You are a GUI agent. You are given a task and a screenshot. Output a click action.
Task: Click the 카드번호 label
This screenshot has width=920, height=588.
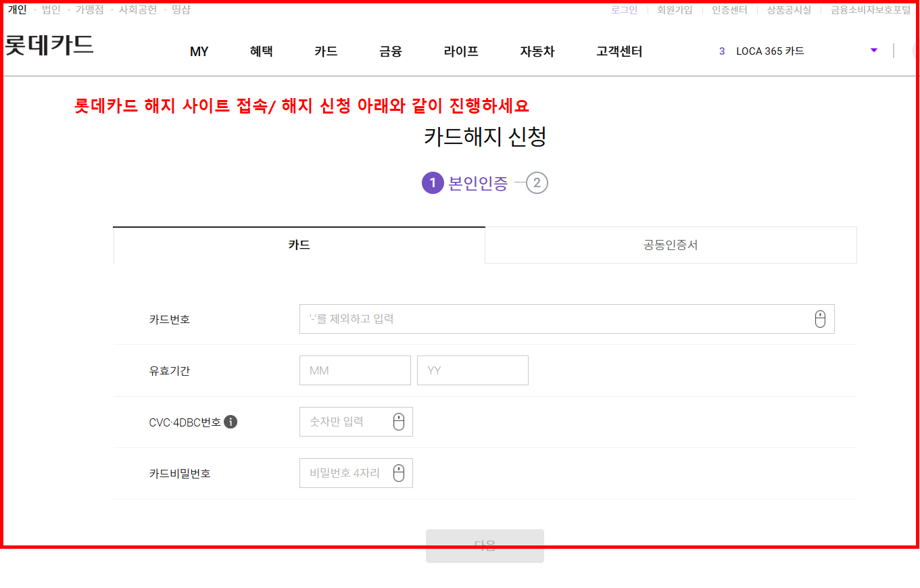tap(170, 319)
